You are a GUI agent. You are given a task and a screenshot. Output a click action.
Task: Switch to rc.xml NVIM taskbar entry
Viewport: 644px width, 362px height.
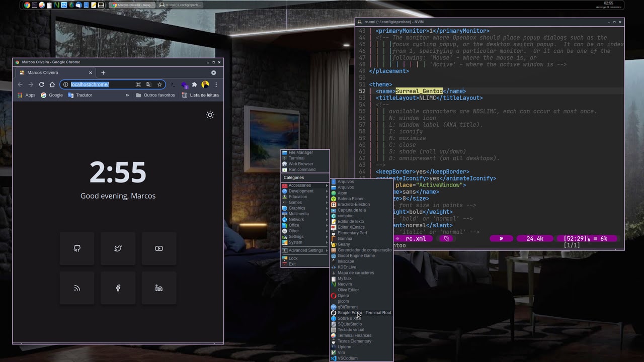point(180,5)
